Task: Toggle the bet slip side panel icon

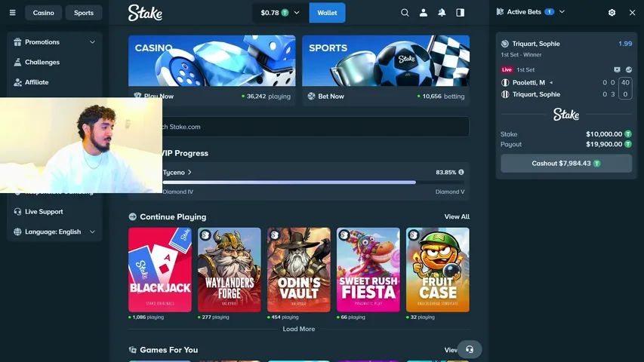Action: pos(460,13)
